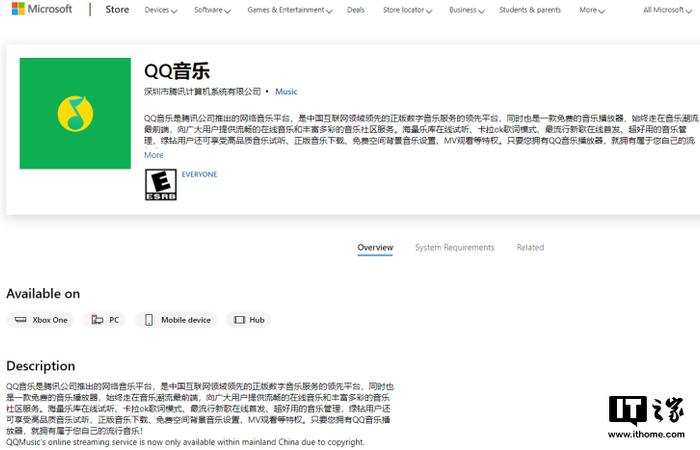Click the Mobile device label text
Screen dimensions: 700x450
(x=186, y=320)
